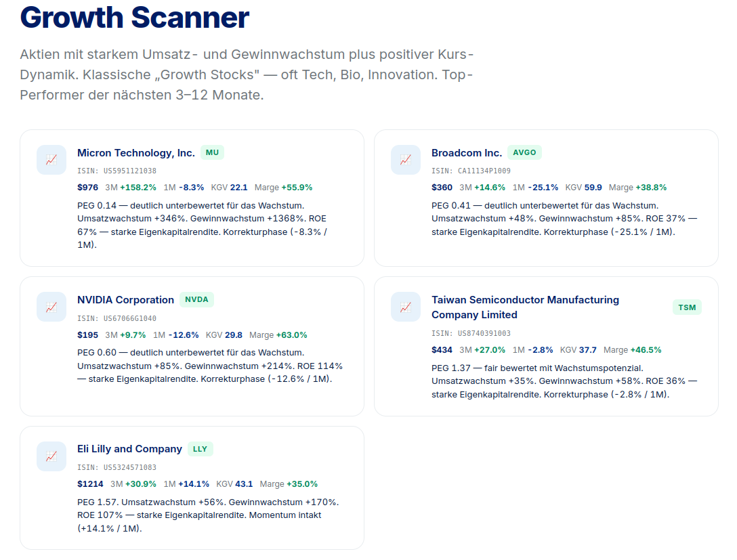This screenshot has width=737, height=560.
Task: Click the -2.8% one-month value in Taiwan Semiconductor's stats row
Action: (x=540, y=350)
